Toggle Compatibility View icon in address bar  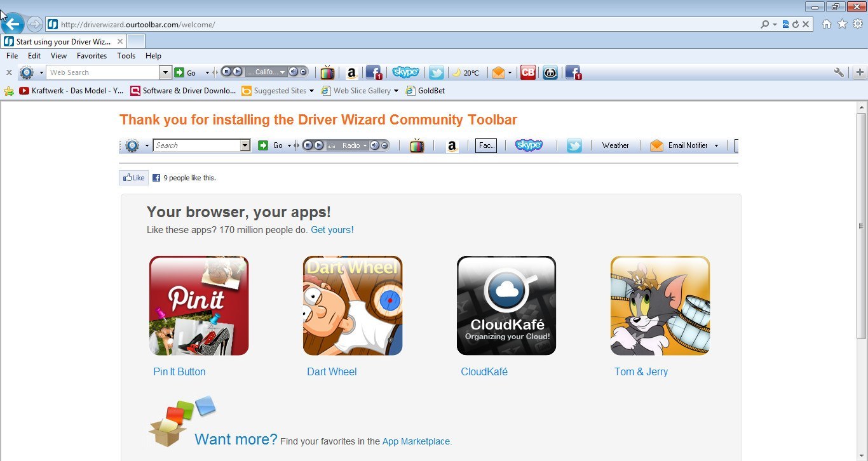(x=786, y=24)
